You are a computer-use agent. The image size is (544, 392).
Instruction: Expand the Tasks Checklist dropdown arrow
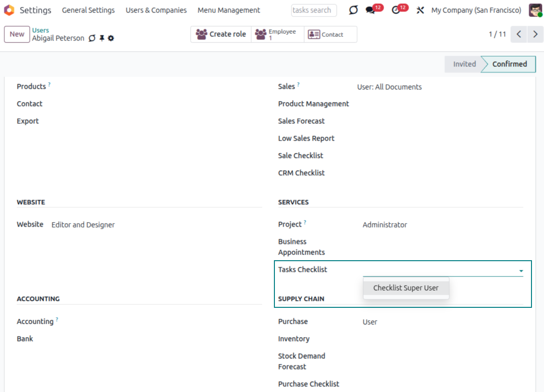pyautogui.click(x=521, y=271)
